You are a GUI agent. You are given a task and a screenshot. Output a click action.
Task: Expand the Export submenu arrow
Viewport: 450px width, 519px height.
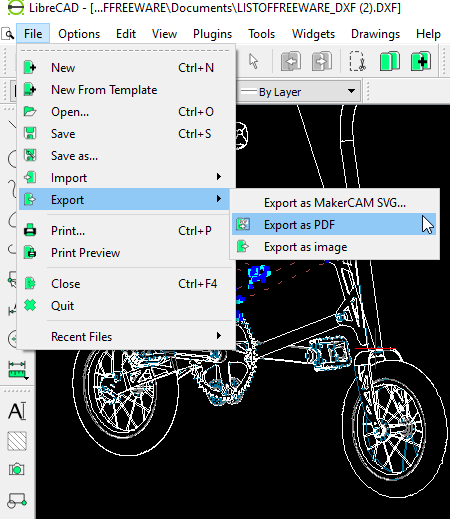219,199
